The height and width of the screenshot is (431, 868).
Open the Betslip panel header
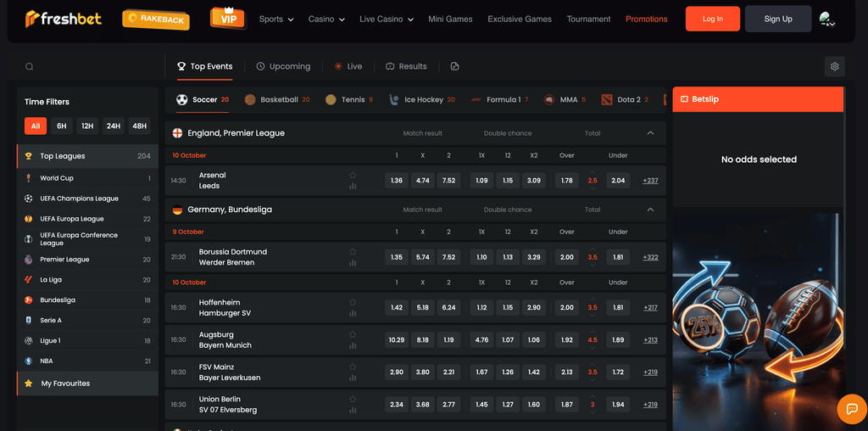pyautogui.click(x=758, y=99)
